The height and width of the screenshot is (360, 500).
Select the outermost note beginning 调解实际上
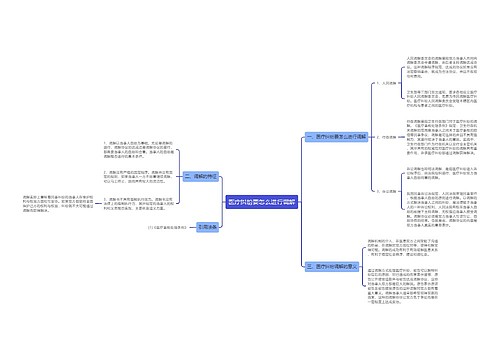click(x=58, y=204)
